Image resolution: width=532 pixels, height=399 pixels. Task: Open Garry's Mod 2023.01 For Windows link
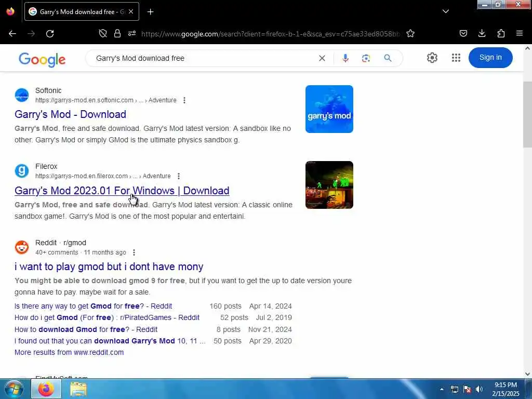[x=122, y=191]
